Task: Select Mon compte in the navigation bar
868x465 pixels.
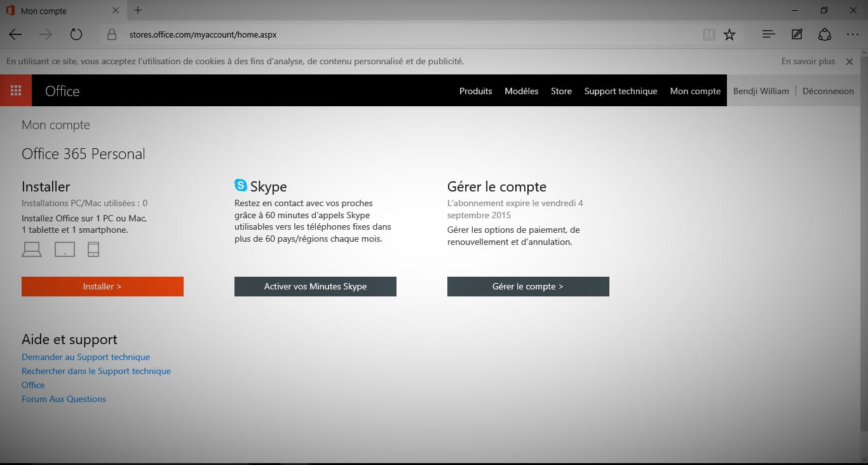Action: pos(695,91)
